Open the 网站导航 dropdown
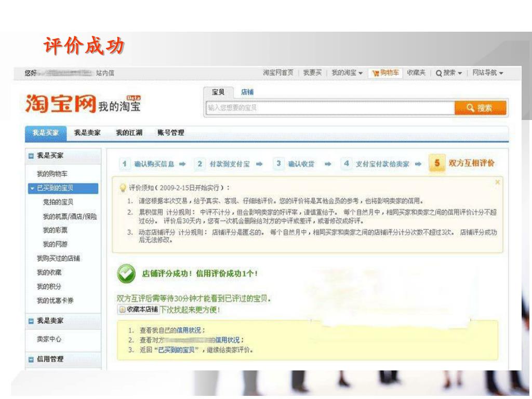This screenshot has width=532, height=399. (x=487, y=73)
